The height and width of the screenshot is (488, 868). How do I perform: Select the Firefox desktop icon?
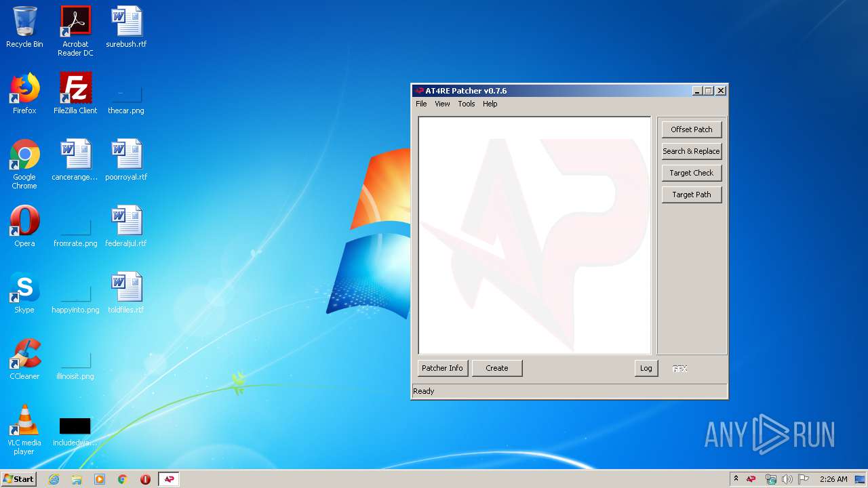pyautogui.click(x=24, y=94)
